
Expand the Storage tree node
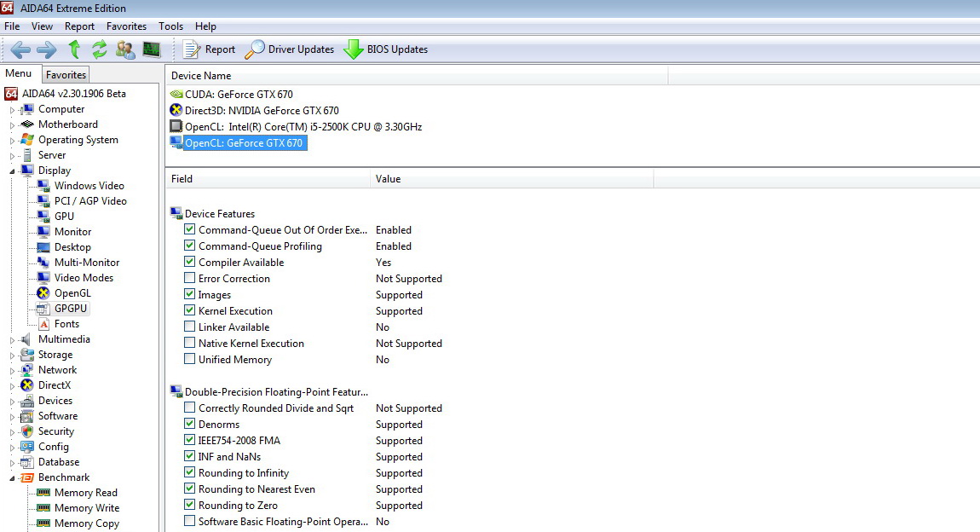coord(12,355)
